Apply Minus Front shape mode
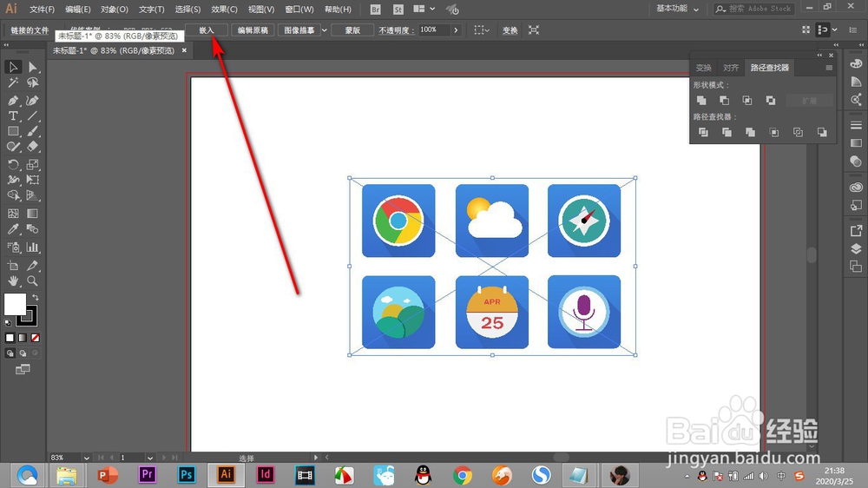Image resolution: width=868 pixels, height=488 pixels. (x=724, y=100)
